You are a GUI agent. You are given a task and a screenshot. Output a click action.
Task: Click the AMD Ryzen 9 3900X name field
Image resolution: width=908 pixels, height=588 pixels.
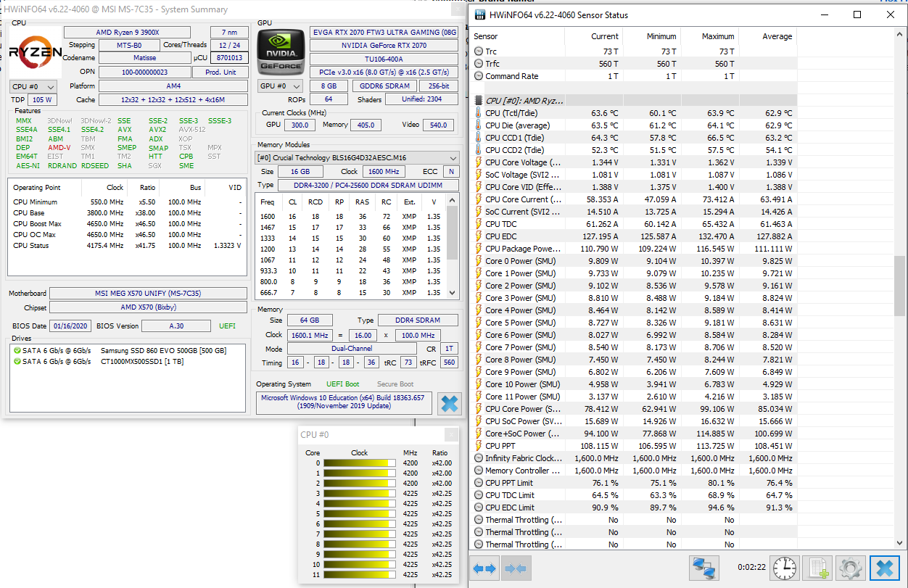[127, 33]
